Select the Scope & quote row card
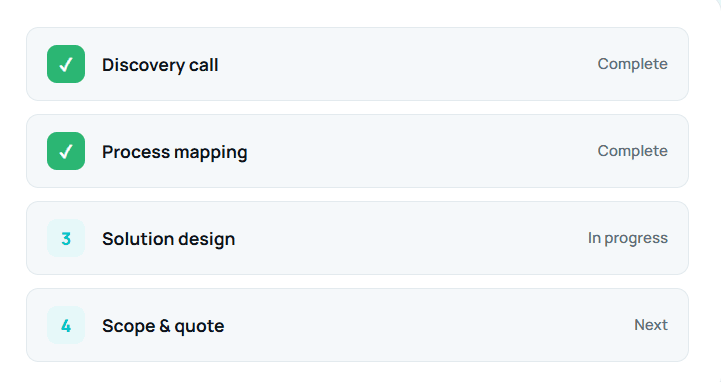 (357, 325)
